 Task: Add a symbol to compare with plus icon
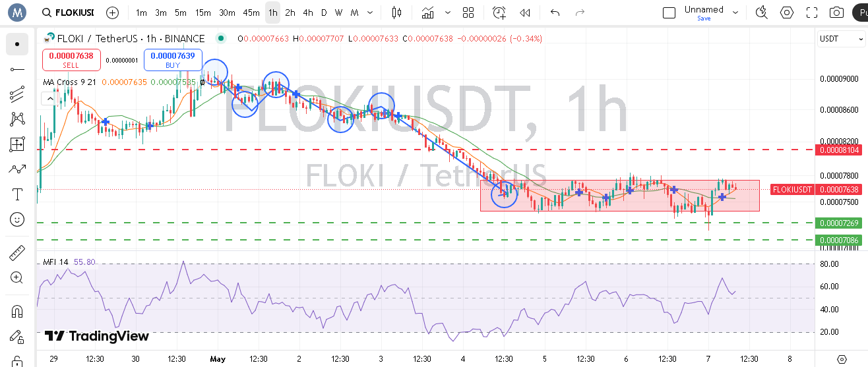point(113,13)
